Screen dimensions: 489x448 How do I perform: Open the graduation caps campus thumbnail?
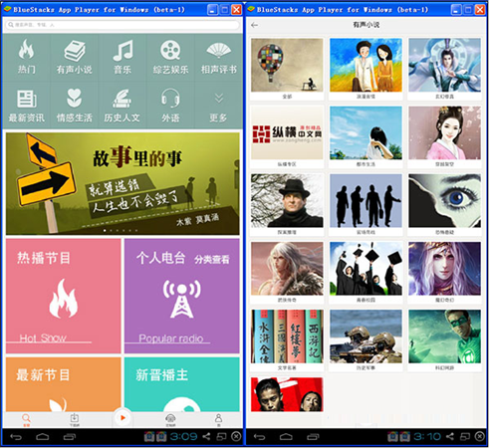[x=366, y=269]
